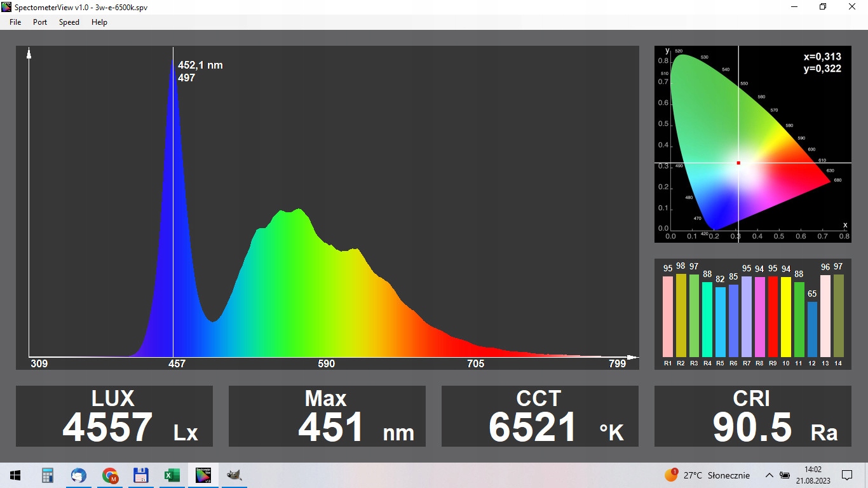This screenshot has width=868, height=488.
Task: Click the Max panel heading
Action: tap(326, 398)
